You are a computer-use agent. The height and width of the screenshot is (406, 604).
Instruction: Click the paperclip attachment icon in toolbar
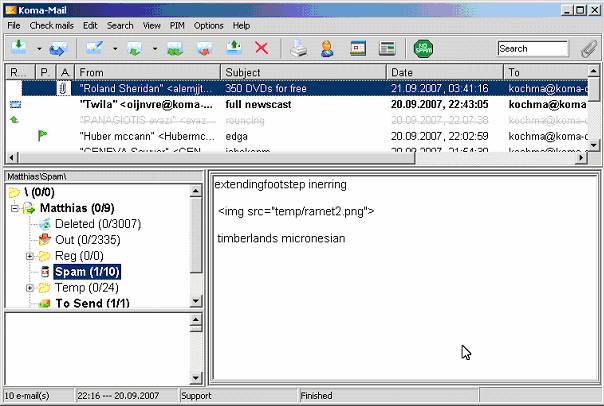589,49
